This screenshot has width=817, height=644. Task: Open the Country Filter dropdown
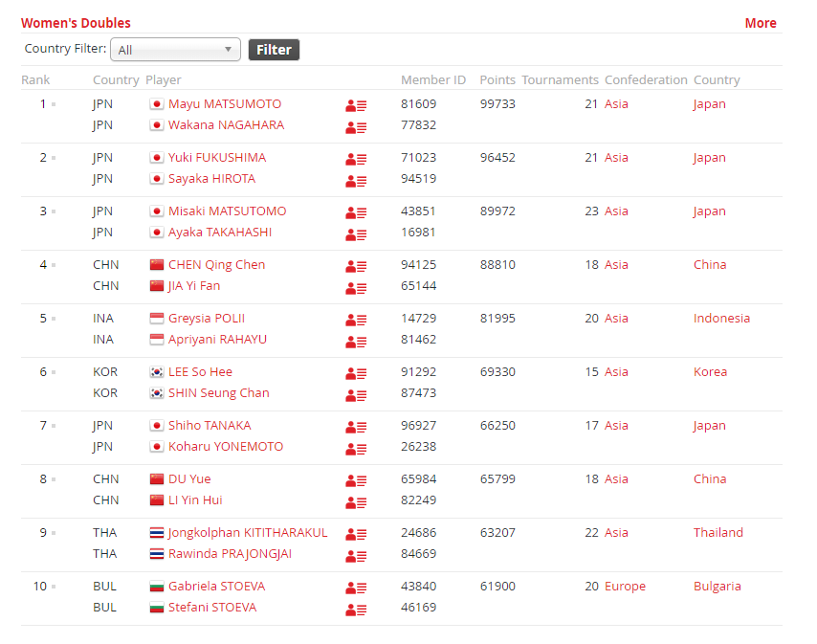176,50
